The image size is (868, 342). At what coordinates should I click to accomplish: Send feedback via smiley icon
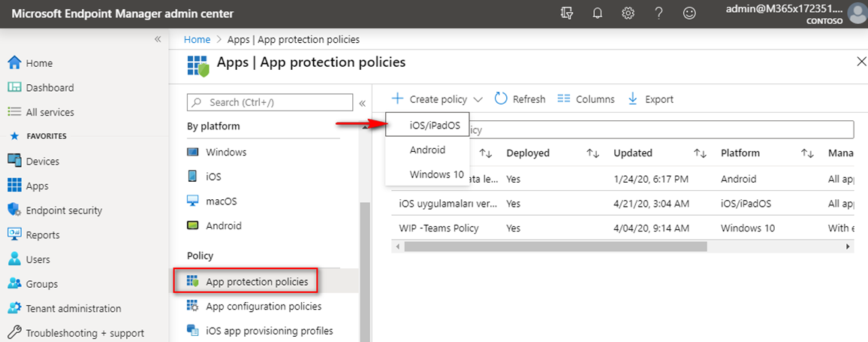click(x=689, y=14)
